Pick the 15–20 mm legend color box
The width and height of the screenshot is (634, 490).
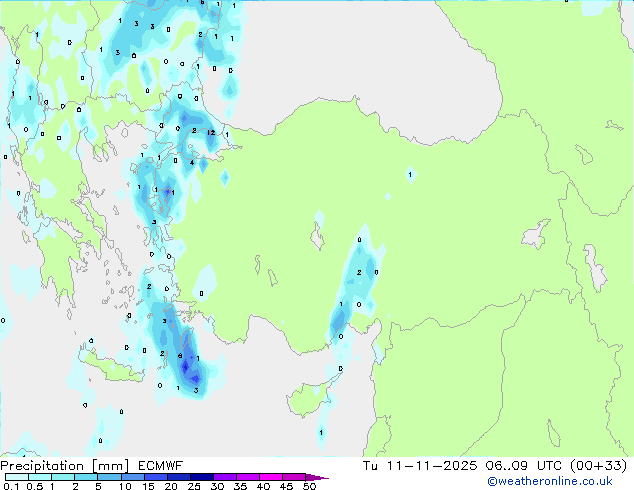[155, 477]
